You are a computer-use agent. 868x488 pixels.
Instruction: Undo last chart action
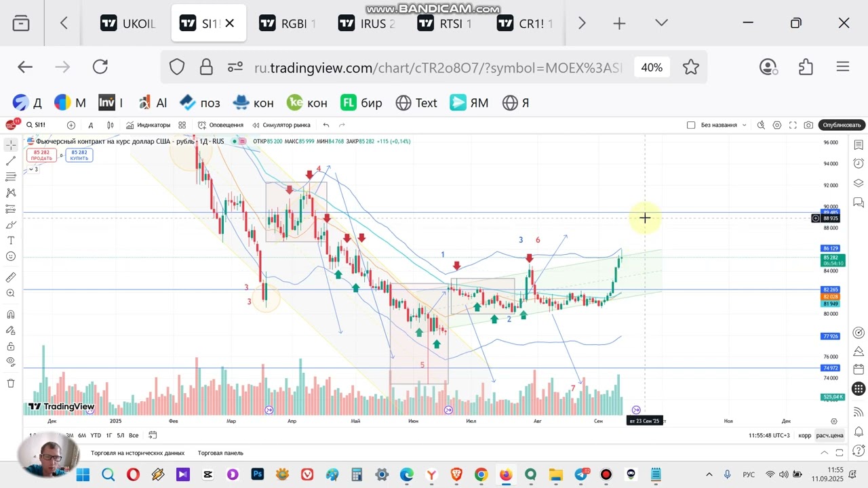[326, 125]
